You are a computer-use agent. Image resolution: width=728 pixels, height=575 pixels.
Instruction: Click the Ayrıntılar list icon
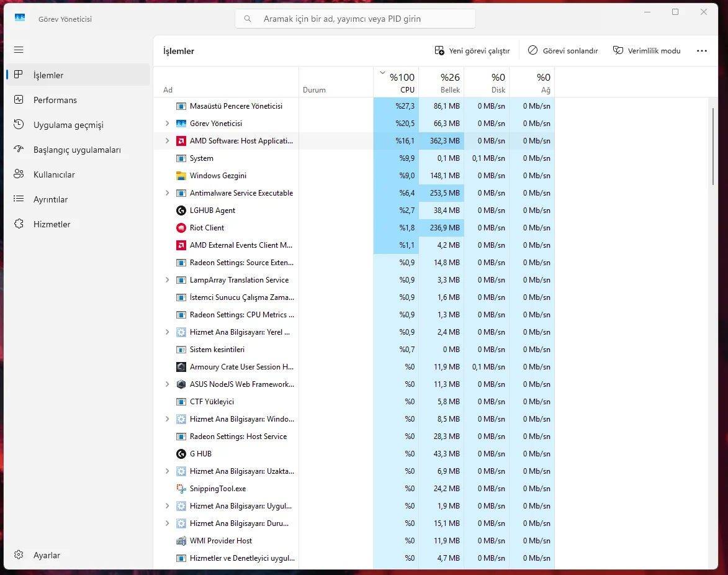[19, 199]
